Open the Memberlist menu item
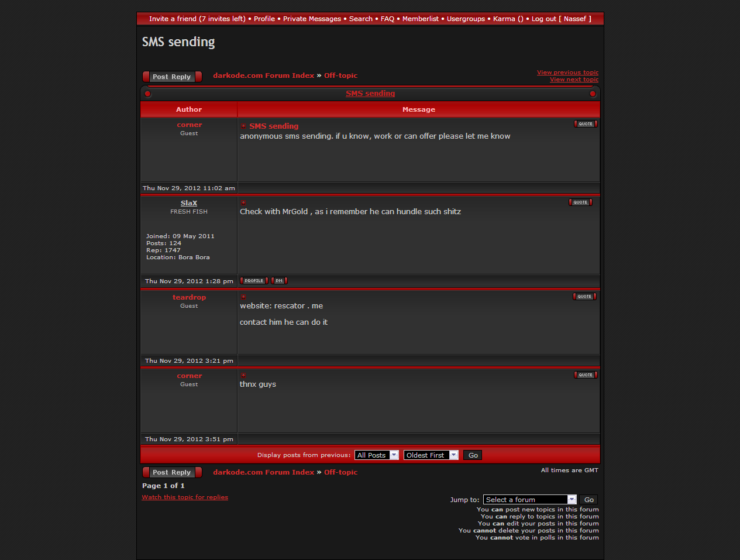The image size is (740, 560). click(x=420, y=19)
